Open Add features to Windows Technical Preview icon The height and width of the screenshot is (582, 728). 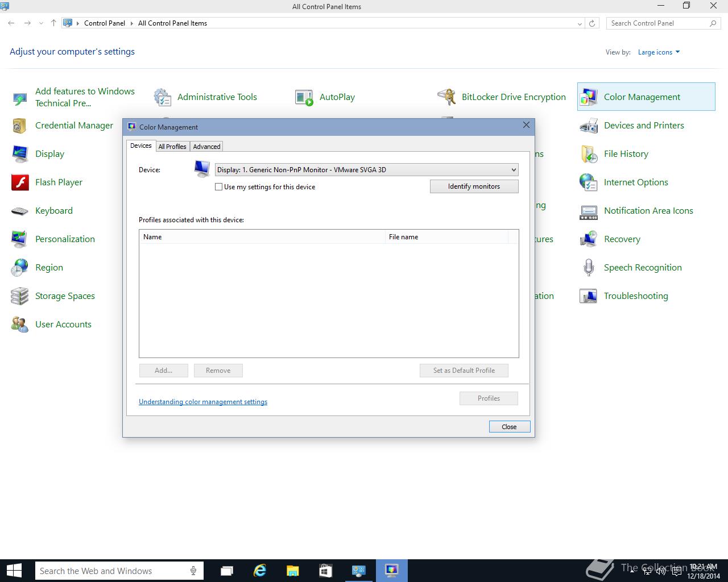coord(20,98)
